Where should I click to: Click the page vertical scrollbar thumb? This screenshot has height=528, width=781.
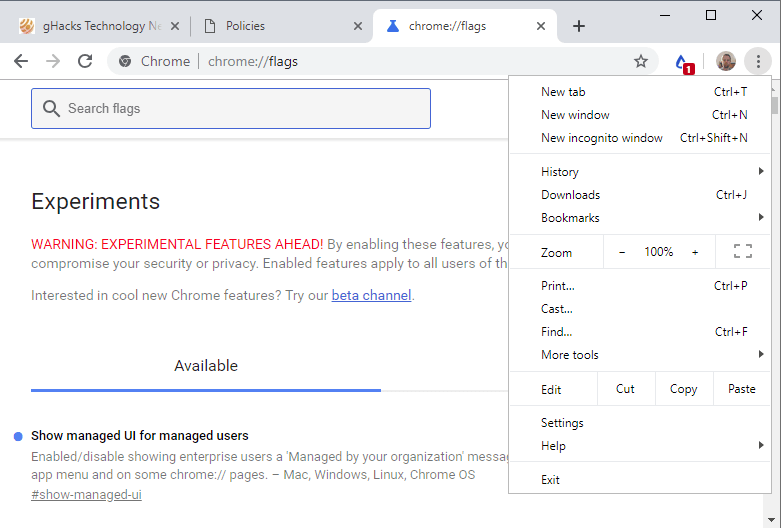pyautogui.click(x=775, y=106)
